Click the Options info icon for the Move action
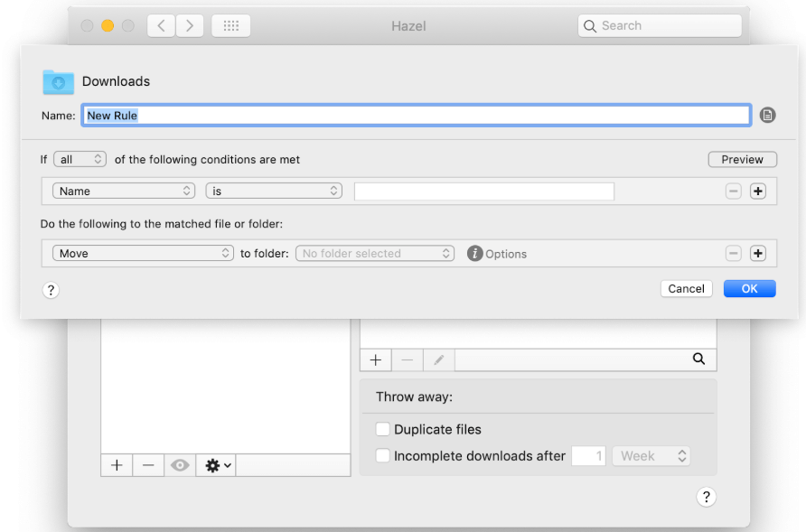The height and width of the screenshot is (532, 806). tap(474, 254)
